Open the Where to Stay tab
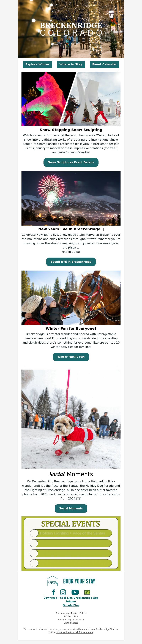 coord(71,65)
